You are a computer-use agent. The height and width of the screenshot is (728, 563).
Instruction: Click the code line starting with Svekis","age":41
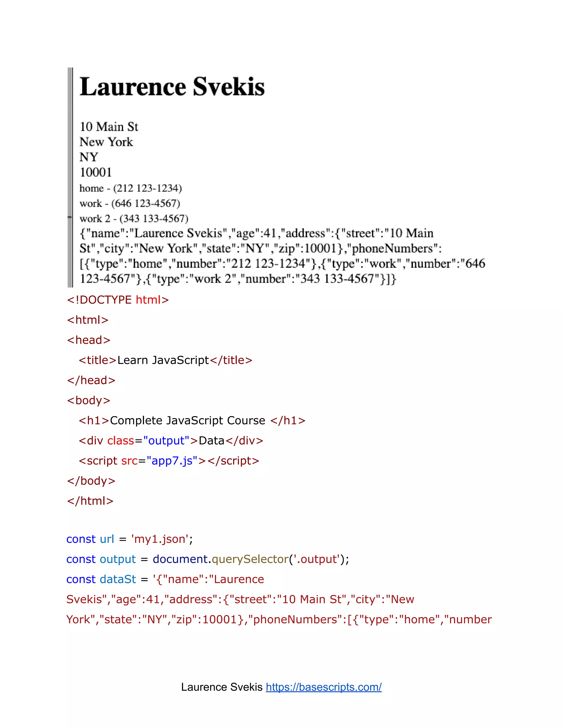(240, 599)
